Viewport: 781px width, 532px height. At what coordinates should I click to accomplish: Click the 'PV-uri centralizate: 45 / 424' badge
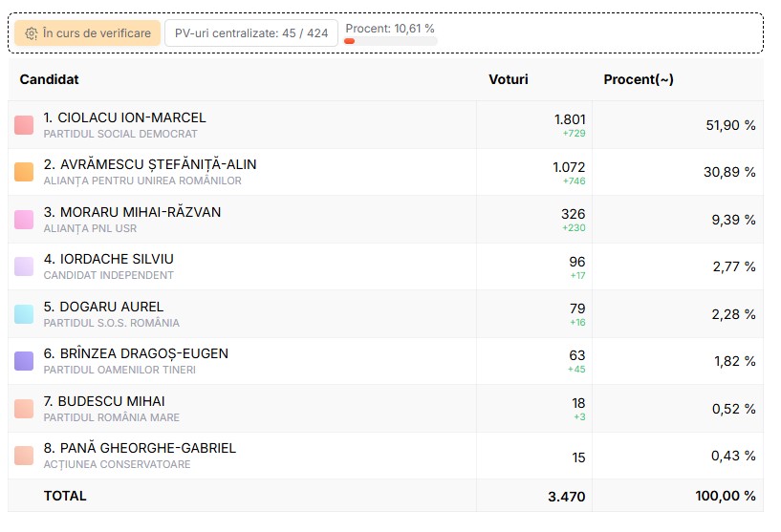pyautogui.click(x=251, y=33)
